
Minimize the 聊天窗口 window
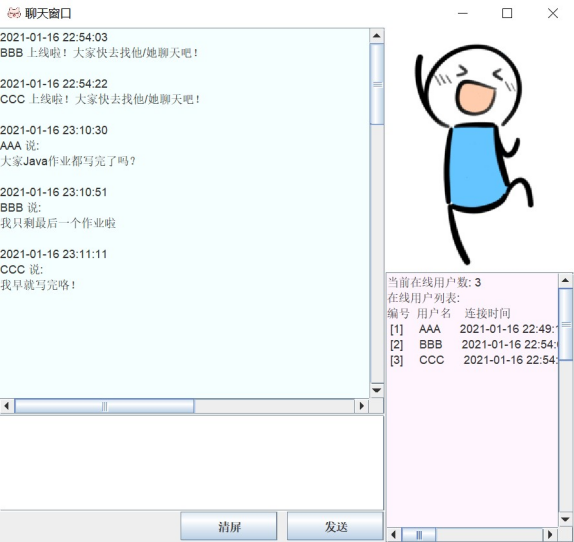tap(463, 14)
